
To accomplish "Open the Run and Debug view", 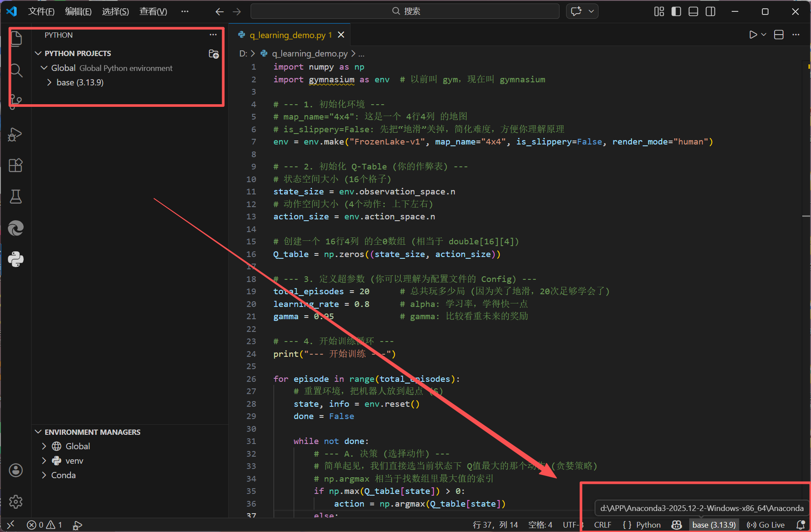I will tap(16, 134).
